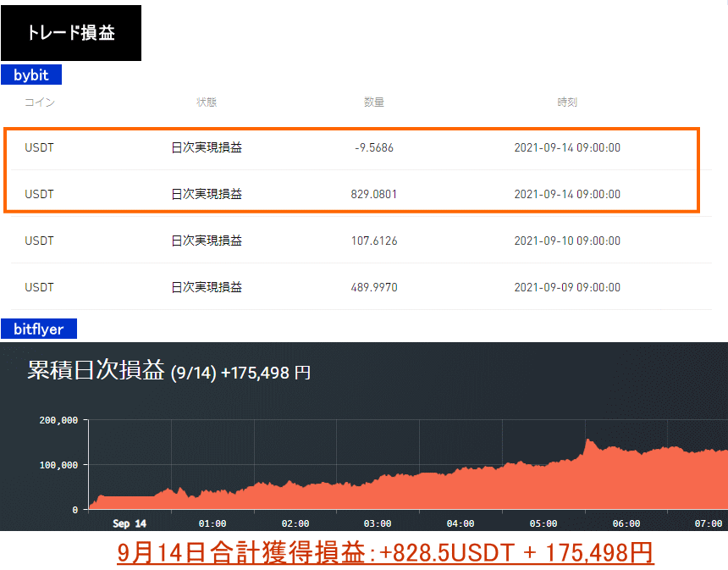This screenshot has width=728, height=570.
Task: Click the Sep 14 x-axis label
Action: [x=130, y=523]
